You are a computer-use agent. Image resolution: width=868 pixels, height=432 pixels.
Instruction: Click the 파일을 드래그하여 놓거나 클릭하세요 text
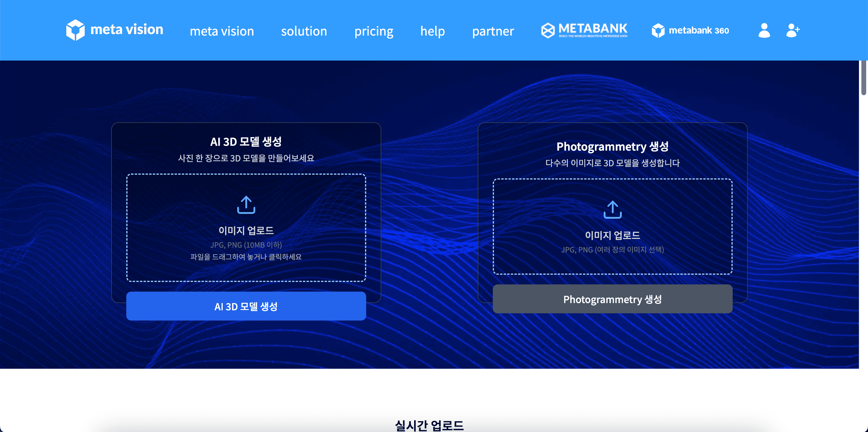pos(246,257)
